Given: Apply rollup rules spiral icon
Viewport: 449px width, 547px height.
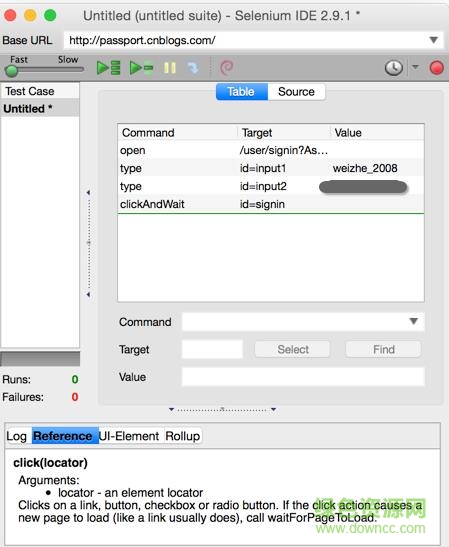Looking at the screenshot, I should coord(226,67).
